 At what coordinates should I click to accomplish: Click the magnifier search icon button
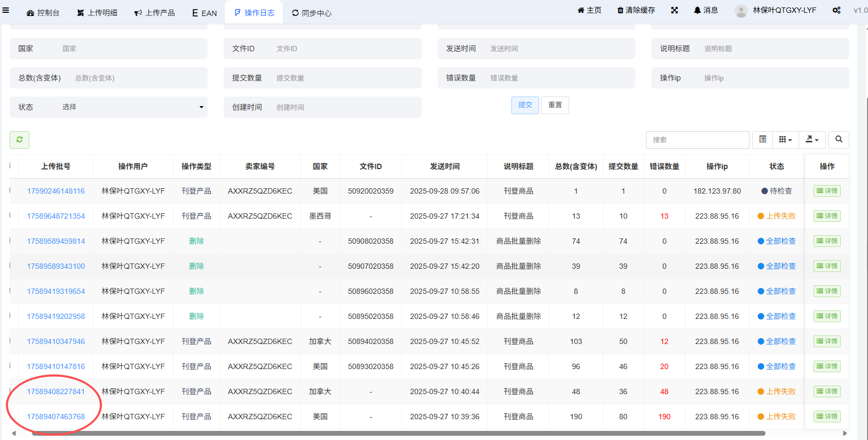839,140
